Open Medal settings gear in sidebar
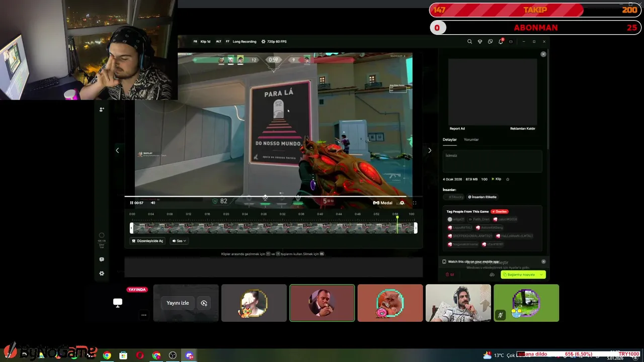Viewport: 644px width, 362px height. 102,274
